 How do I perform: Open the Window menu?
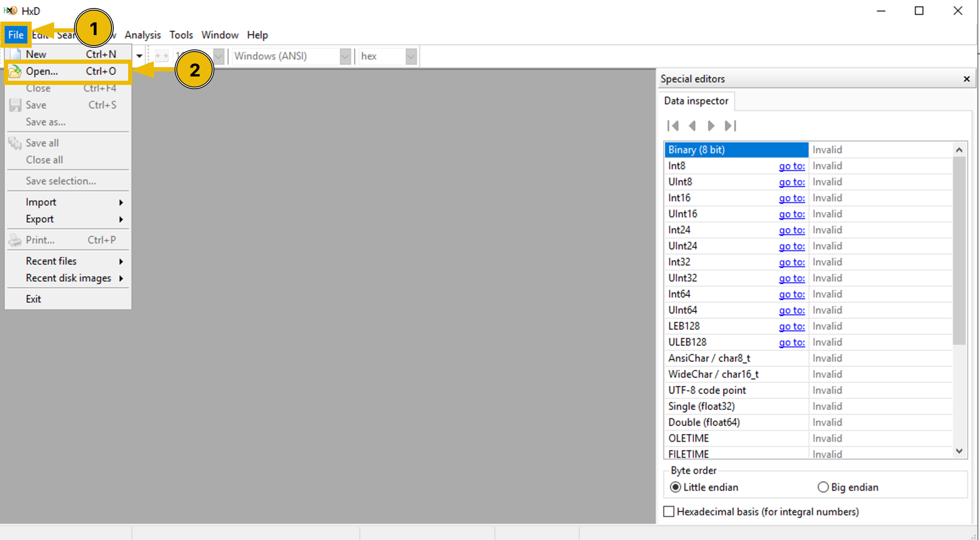[220, 35]
